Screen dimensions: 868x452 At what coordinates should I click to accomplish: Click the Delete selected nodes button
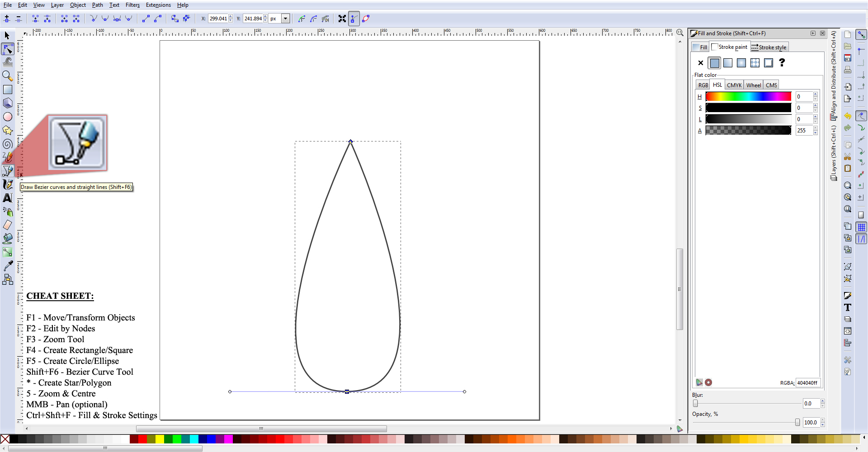click(19, 19)
